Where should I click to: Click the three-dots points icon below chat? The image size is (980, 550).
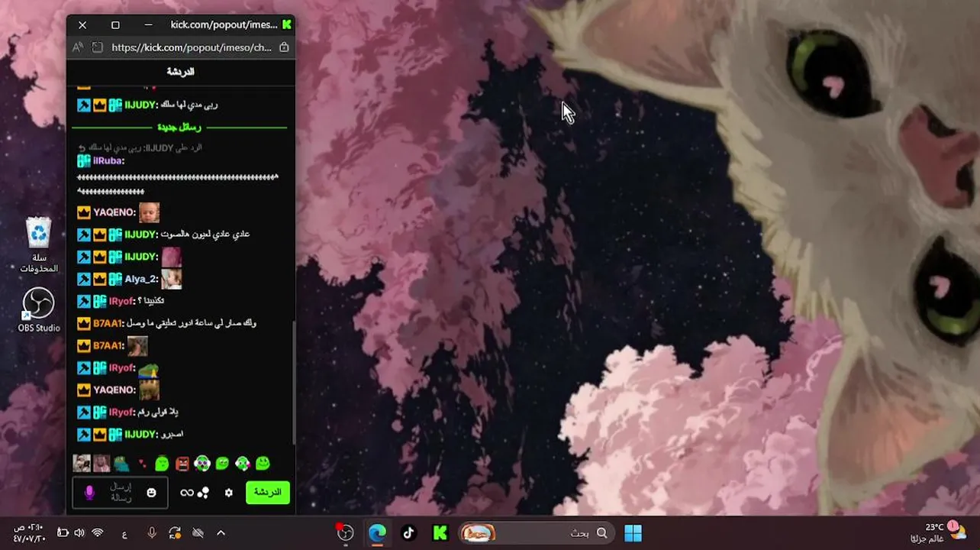(x=203, y=493)
